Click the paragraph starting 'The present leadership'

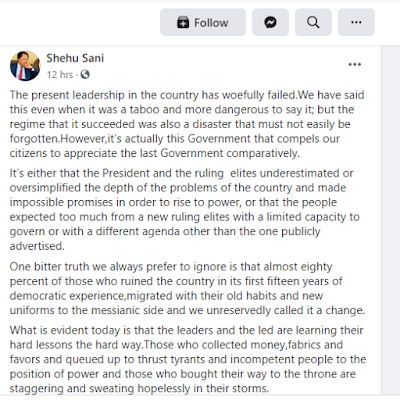click(x=187, y=124)
